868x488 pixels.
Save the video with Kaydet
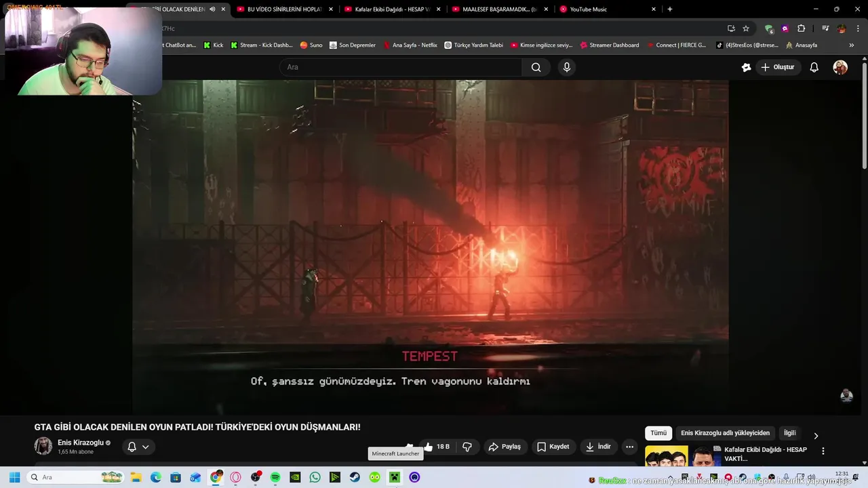point(553,447)
